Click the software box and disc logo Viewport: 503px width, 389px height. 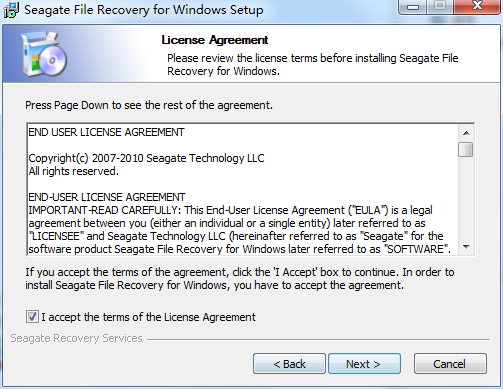(44, 54)
